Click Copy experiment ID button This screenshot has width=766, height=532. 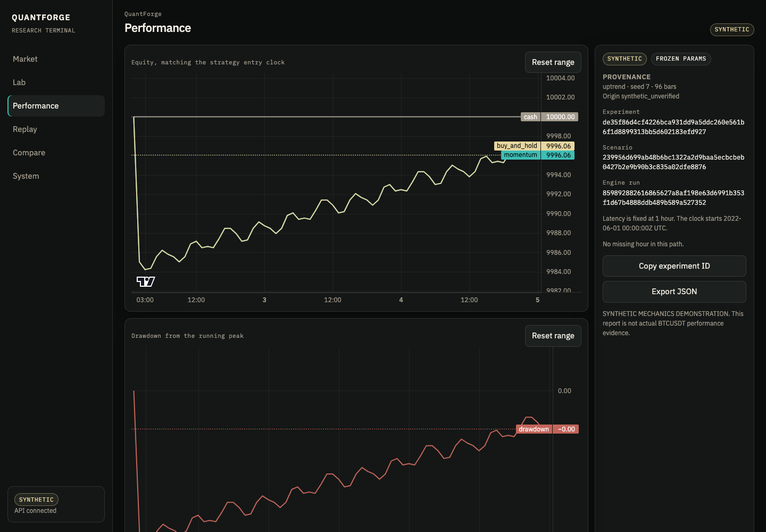(x=674, y=266)
